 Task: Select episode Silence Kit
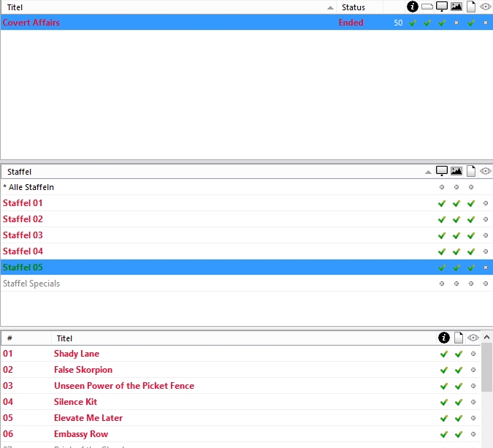pyautogui.click(x=241, y=402)
